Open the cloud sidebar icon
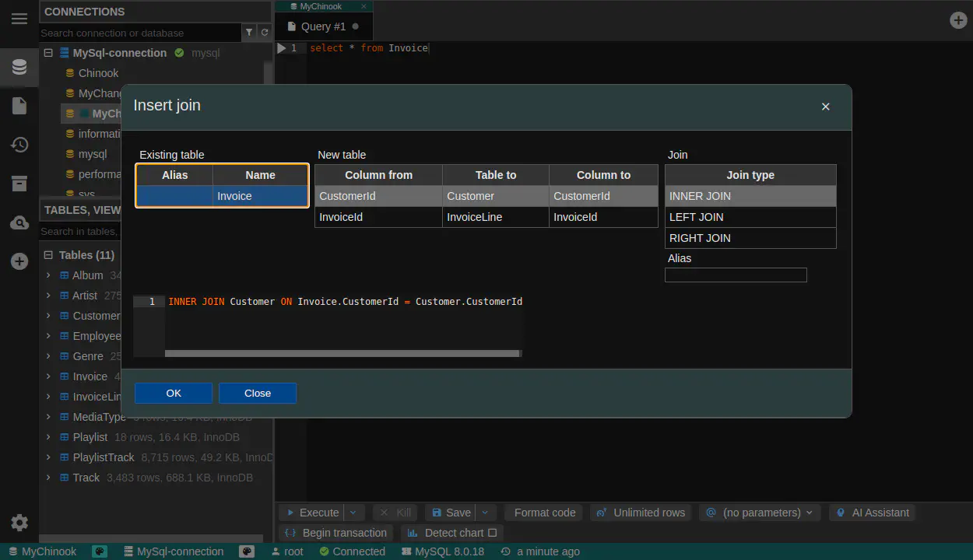 [19, 223]
